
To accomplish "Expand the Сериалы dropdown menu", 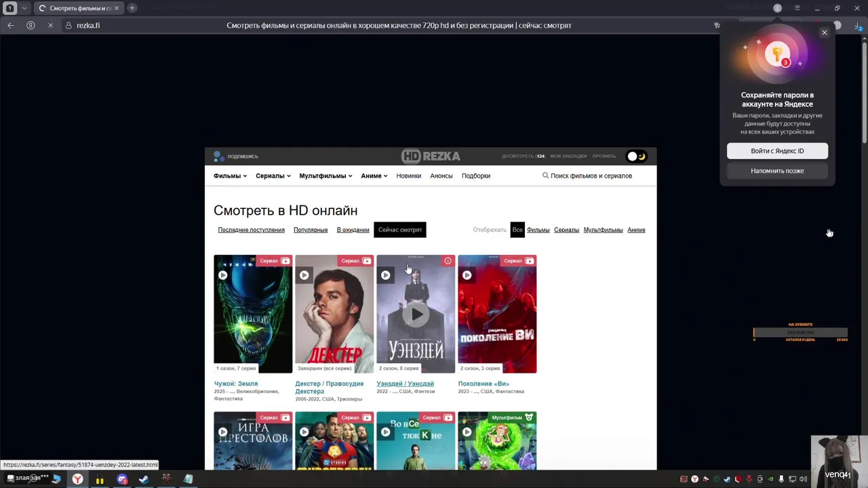I will pos(273,176).
